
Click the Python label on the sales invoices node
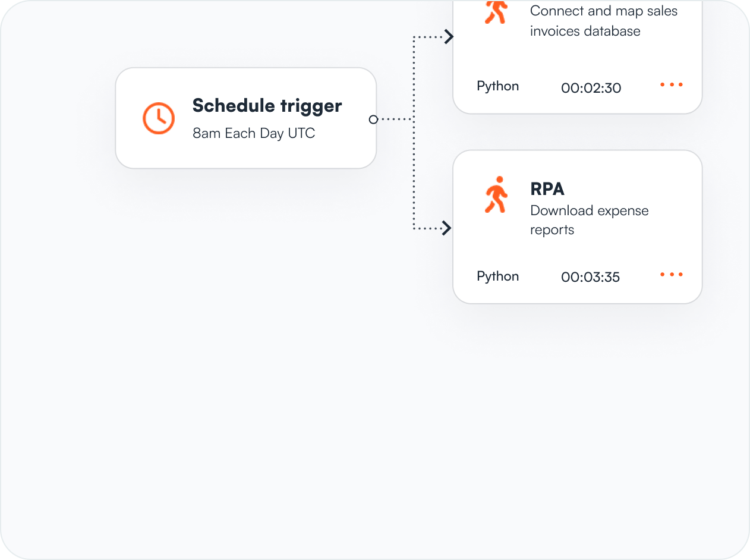pos(497,86)
